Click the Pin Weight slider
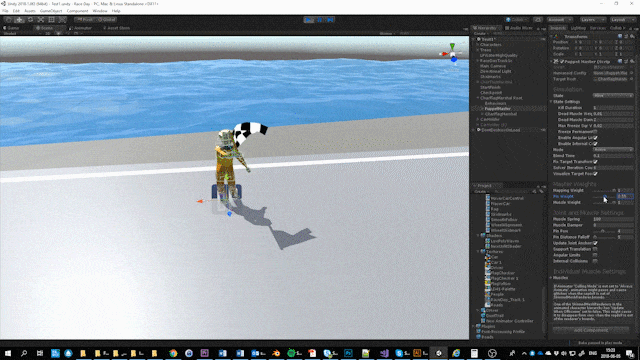Viewport: 640px width, 360px height. coord(604,196)
